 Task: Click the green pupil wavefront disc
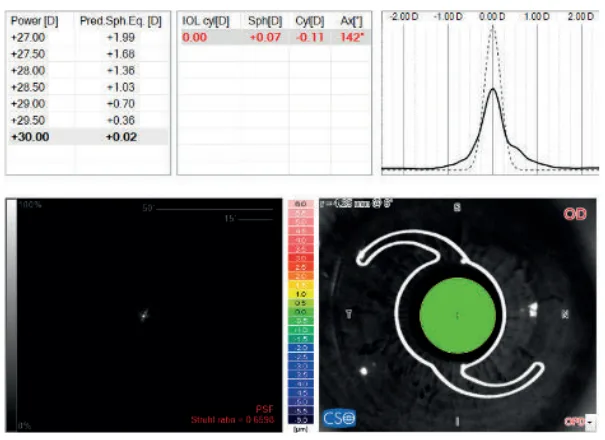[x=458, y=315]
